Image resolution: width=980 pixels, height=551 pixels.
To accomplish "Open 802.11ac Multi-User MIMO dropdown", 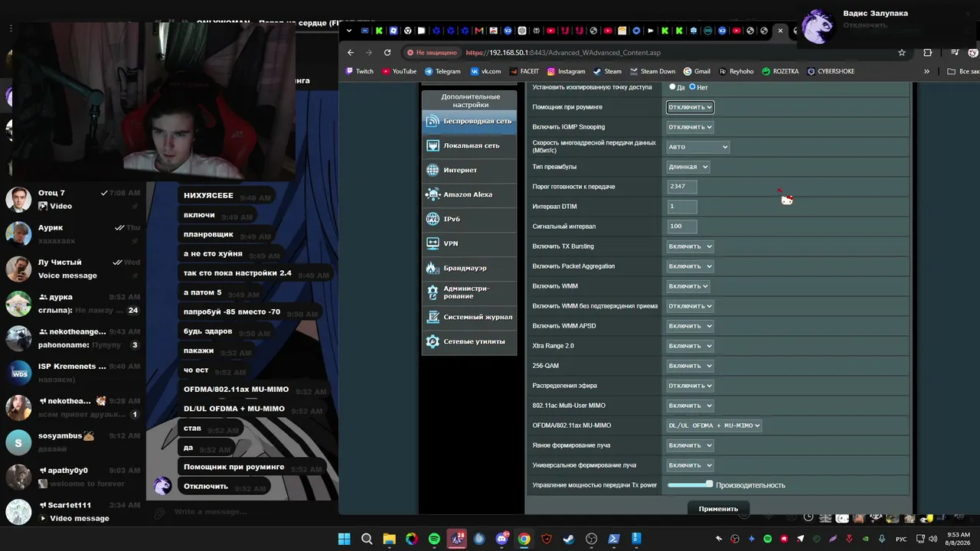I will pyautogui.click(x=690, y=406).
